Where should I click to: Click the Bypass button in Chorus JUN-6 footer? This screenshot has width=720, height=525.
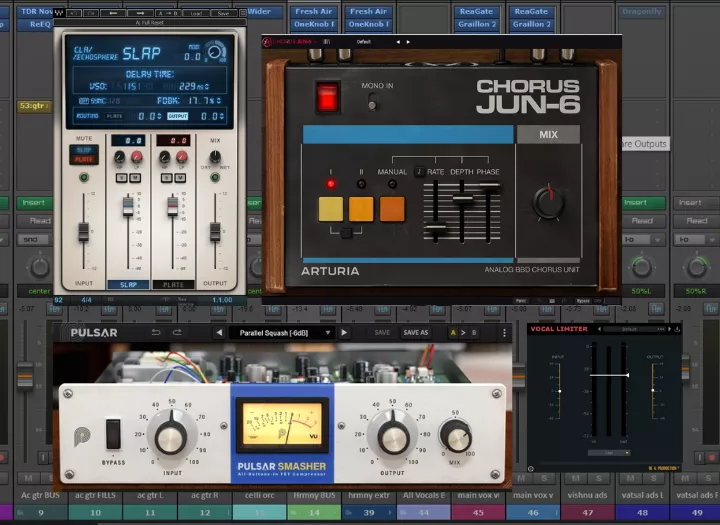583,301
